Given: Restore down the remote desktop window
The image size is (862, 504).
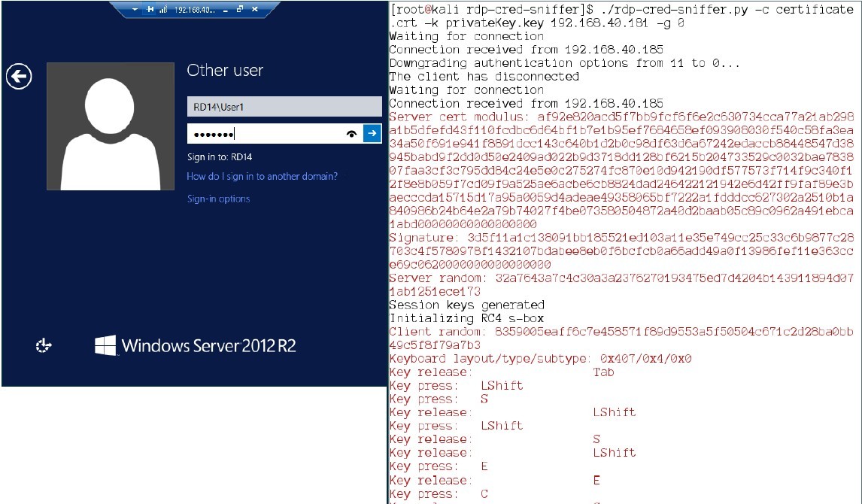Looking at the screenshot, I should [240, 9].
